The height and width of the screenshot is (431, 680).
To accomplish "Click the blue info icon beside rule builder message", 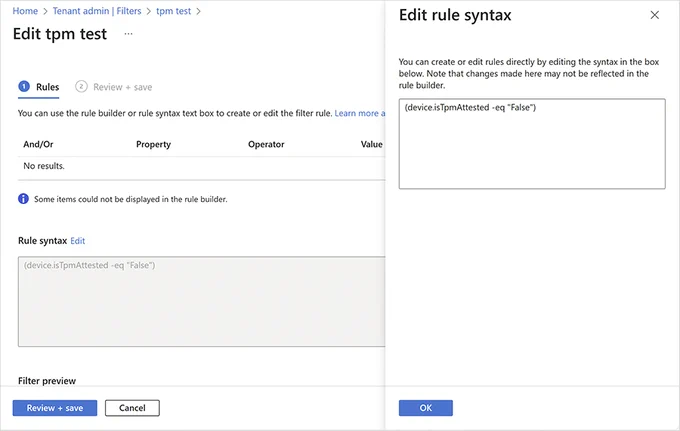I will 23,199.
